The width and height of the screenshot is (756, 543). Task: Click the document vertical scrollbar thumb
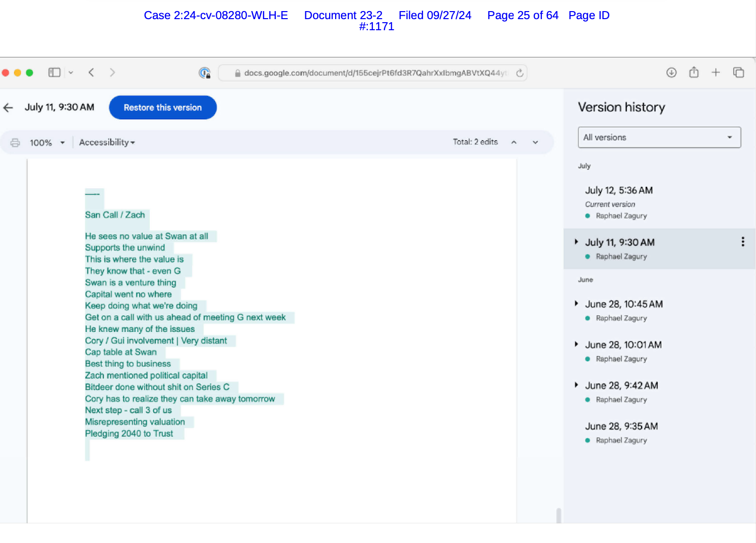tap(558, 516)
